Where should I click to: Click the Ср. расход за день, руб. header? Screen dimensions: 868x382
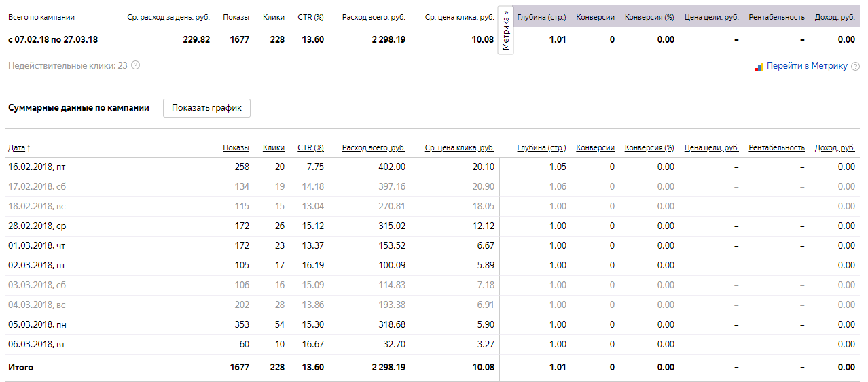(x=168, y=17)
